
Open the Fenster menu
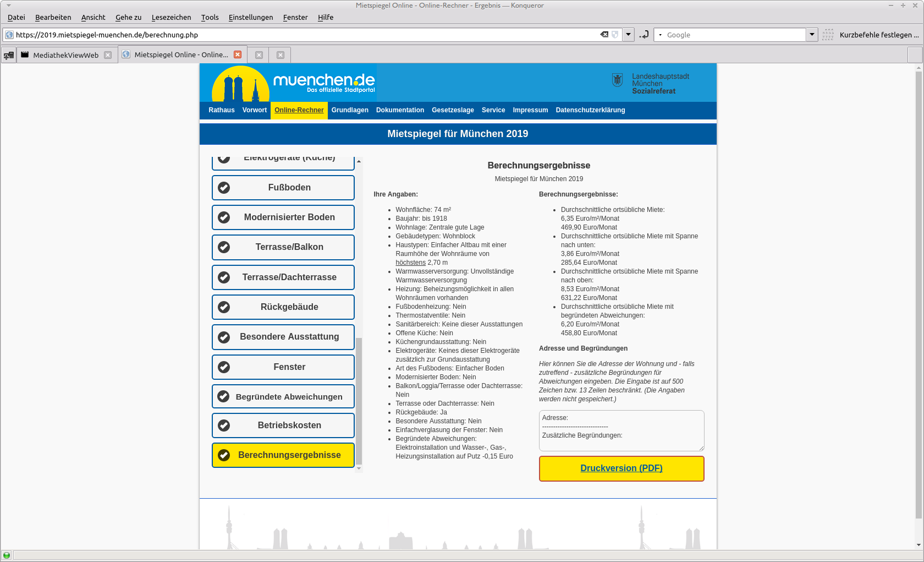pos(295,17)
